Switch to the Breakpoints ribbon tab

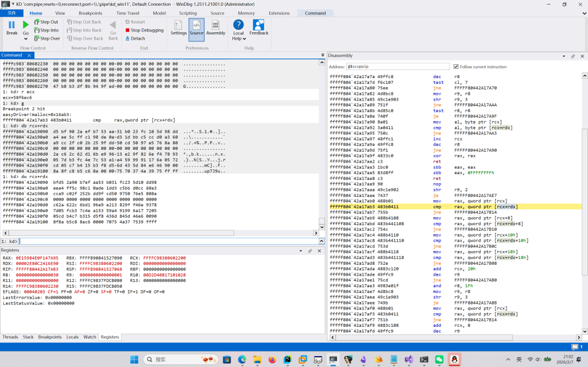(x=90, y=13)
